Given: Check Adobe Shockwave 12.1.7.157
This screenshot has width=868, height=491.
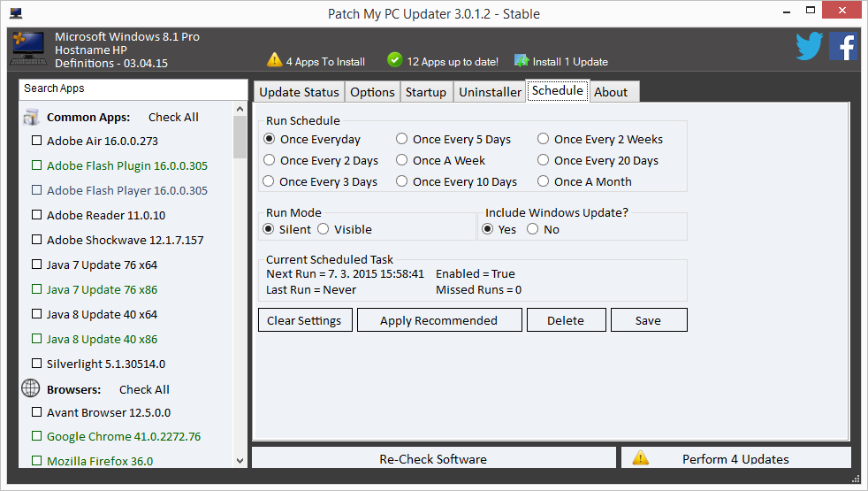Looking at the screenshot, I should (x=36, y=240).
